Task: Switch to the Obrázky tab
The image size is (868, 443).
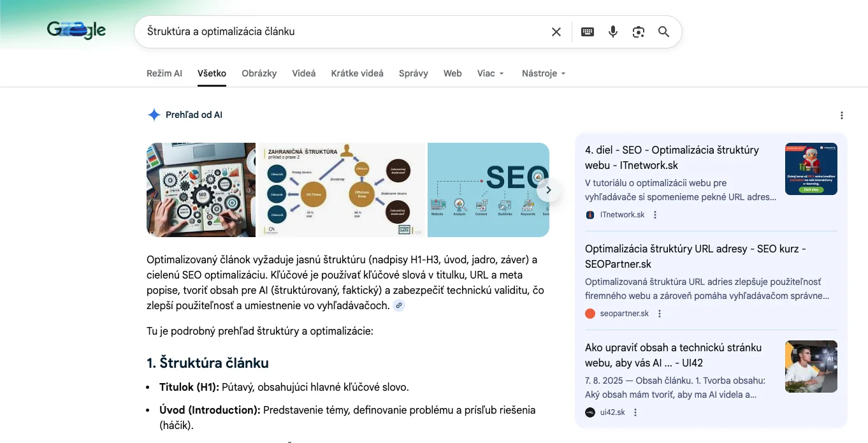Action: click(x=259, y=73)
